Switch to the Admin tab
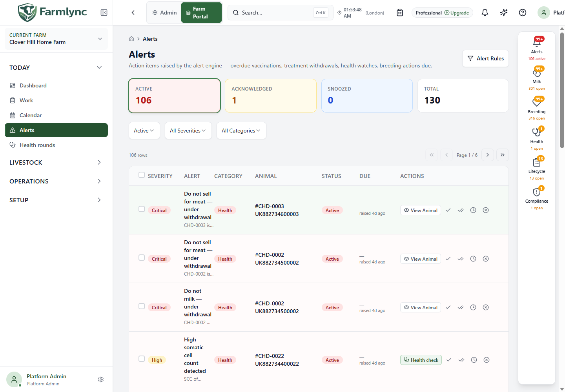This screenshot has width=565, height=392. click(x=165, y=13)
